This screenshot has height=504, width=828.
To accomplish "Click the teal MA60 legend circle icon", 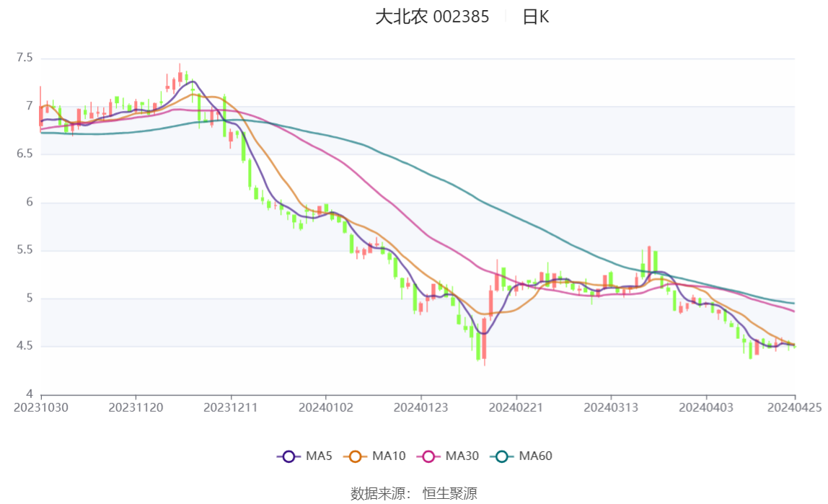I will pyautogui.click(x=502, y=456).
